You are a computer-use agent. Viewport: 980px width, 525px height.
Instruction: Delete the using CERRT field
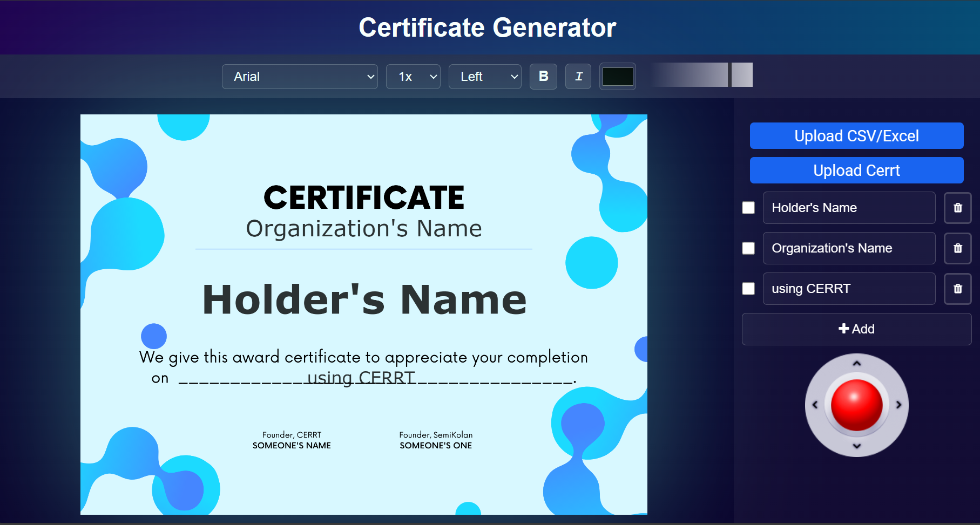click(x=957, y=289)
